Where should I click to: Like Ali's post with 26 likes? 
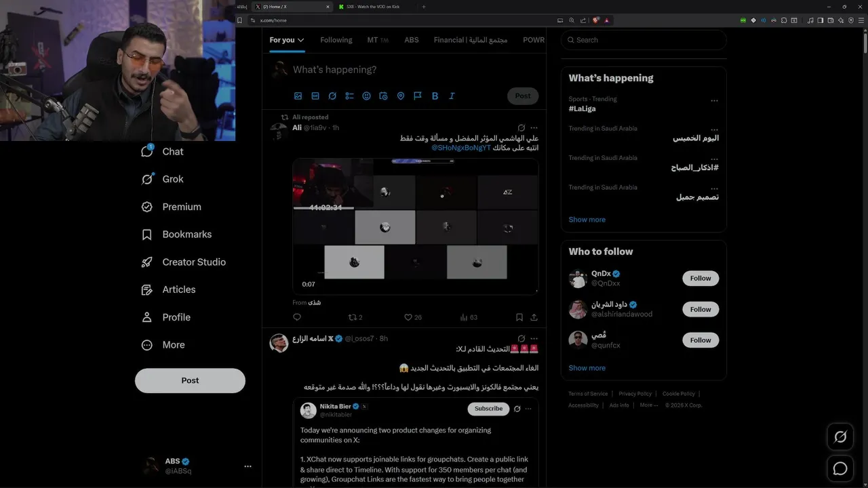(x=413, y=317)
